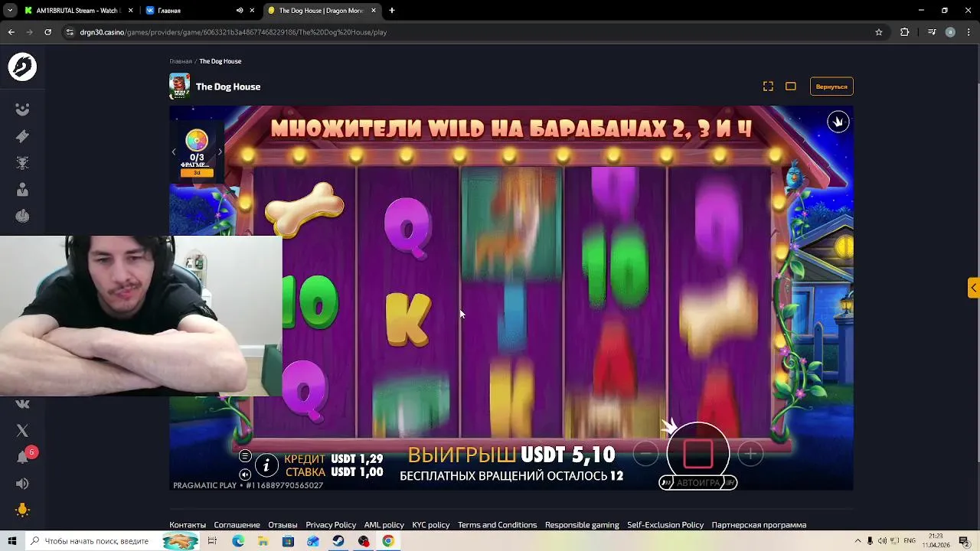
Task: Go to Главная breadcrumb
Action: (x=181, y=61)
